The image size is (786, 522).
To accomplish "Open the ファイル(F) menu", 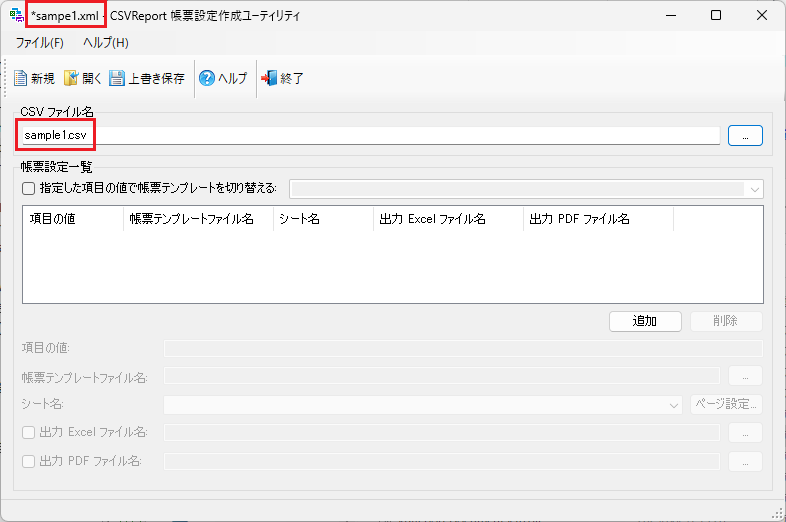I will click(40, 43).
